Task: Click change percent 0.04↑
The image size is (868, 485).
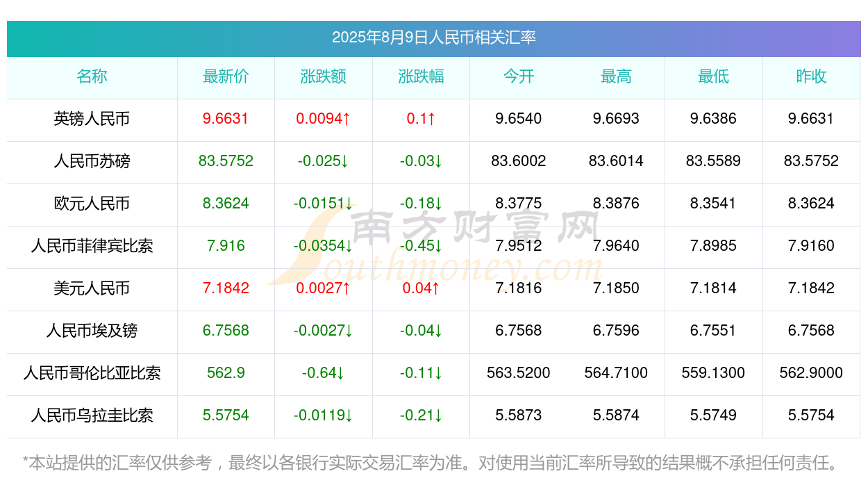Action: (421, 288)
